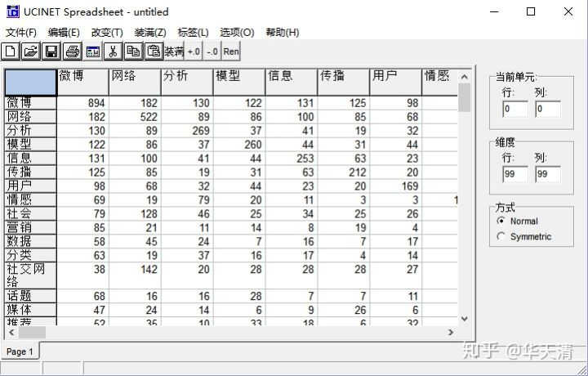
Task: Select the 网络 column header
Action: pos(135,83)
